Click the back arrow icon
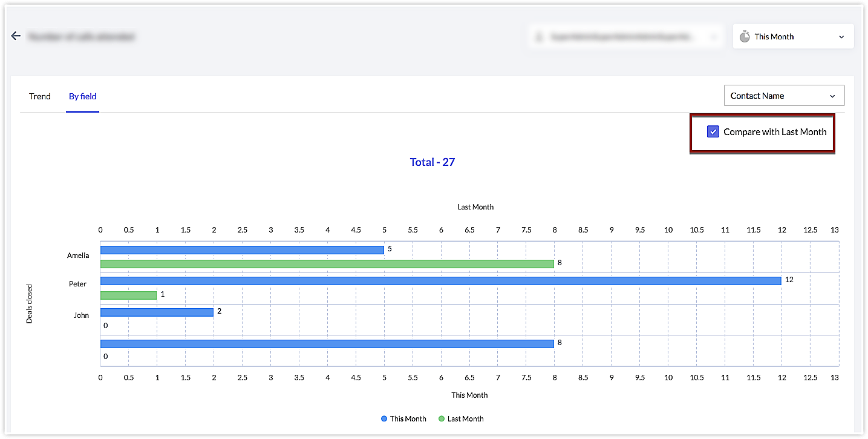 coord(16,36)
